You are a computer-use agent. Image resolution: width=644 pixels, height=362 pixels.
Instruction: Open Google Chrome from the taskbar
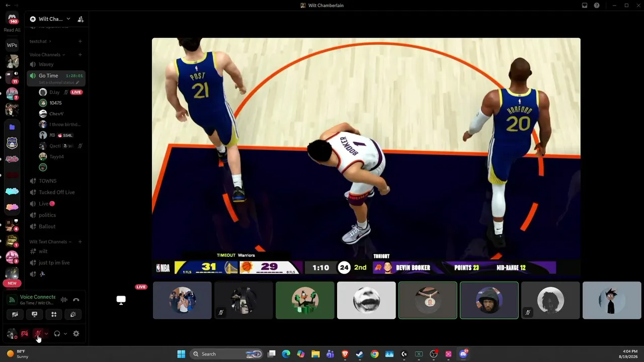374,354
